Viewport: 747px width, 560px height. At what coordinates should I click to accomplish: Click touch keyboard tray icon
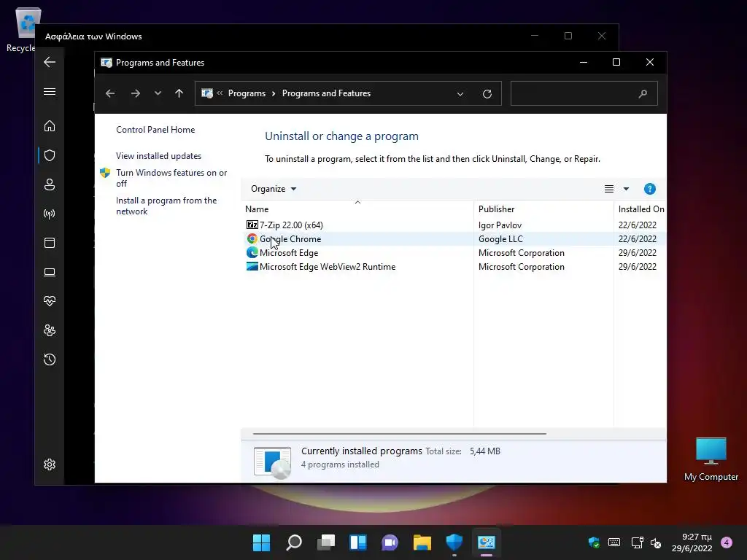click(614, 542)
